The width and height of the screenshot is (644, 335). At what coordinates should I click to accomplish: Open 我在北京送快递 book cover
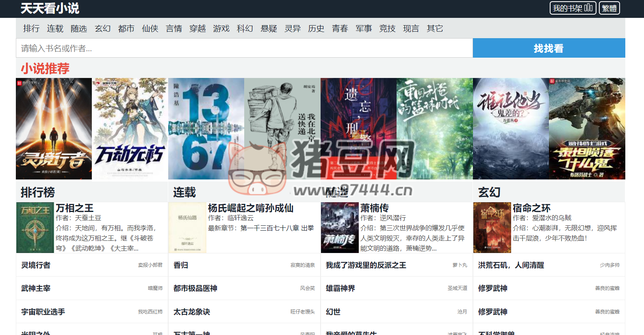pyautogui.click(x=282, y=129)
